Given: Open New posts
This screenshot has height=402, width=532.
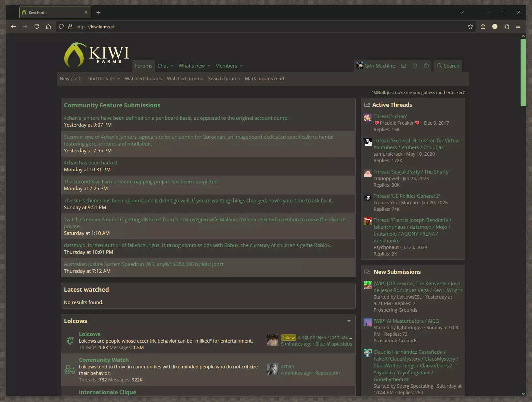Looking at the screenshot, I should click(71, 79).
